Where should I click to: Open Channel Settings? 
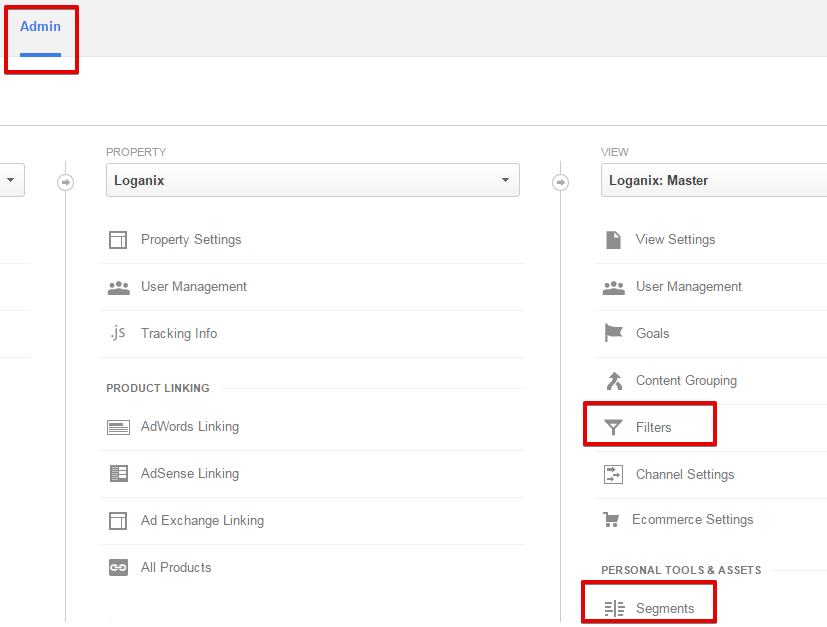click(684, 474)
